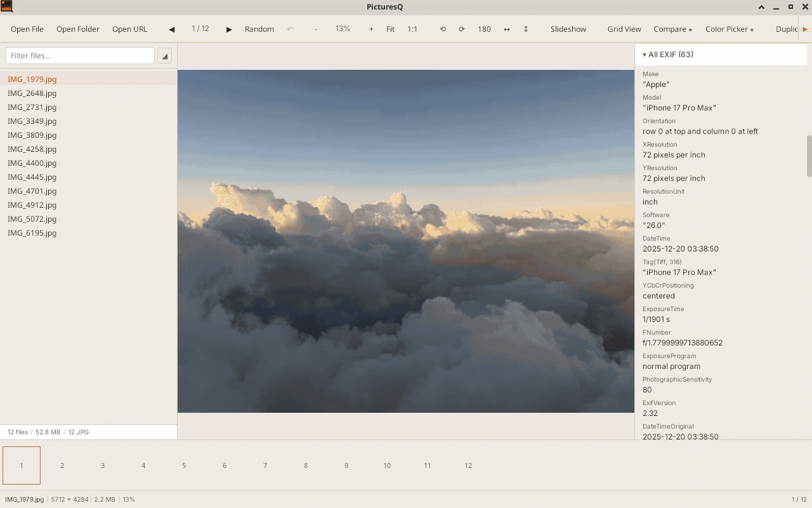Select IMG_6195.jpg in file list
Viewport: 812px width, 508px height.
point(88,233)
